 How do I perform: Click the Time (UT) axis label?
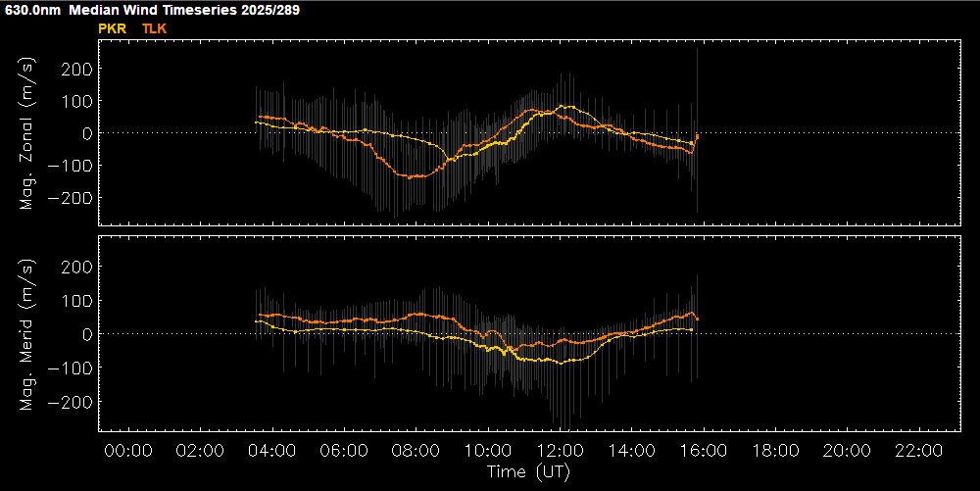[528, 472]
